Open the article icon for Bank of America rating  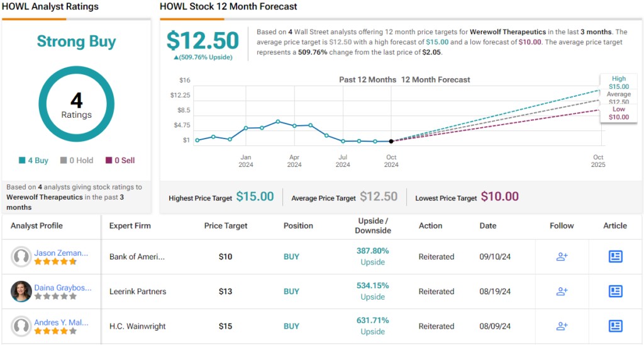click(615, 257)
